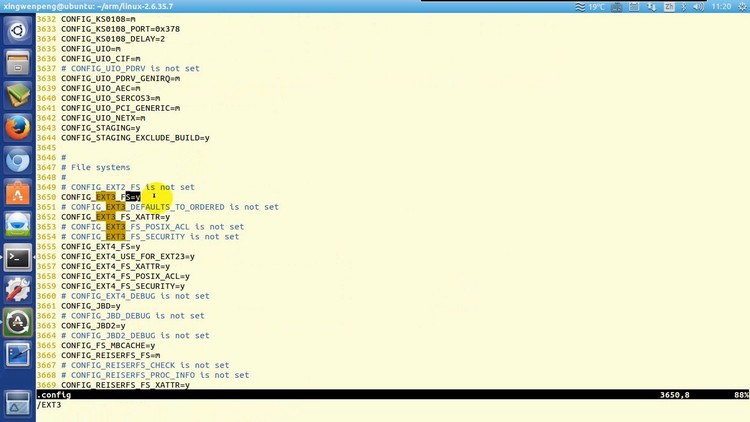The image size is (750, 422).
Task: Open the clock showing 11:20
Action: coord(721,7)
